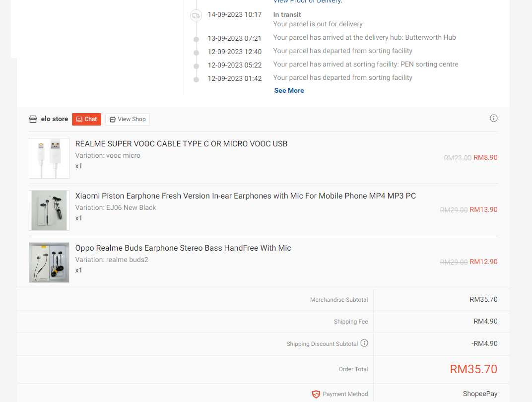
Task: Click the delivery truck icon on the tracking timeline
Action: pyautogui.click(x=196, y=15)
